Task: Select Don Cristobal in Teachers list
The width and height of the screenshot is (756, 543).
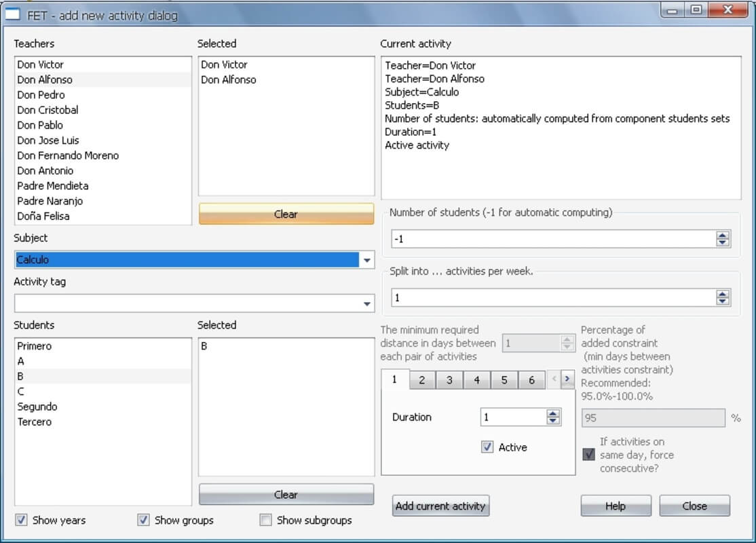Action: tap(48, 110)
